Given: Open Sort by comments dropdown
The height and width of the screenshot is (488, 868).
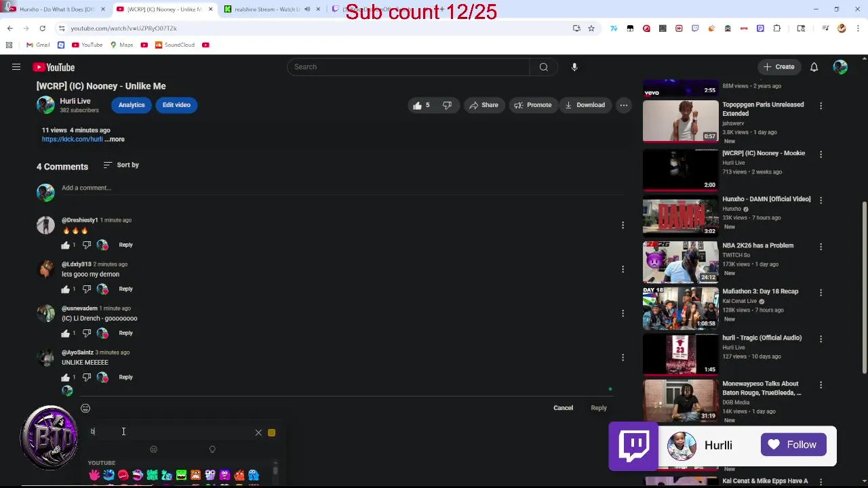Looking at the screenshot, I should point(121,165).
